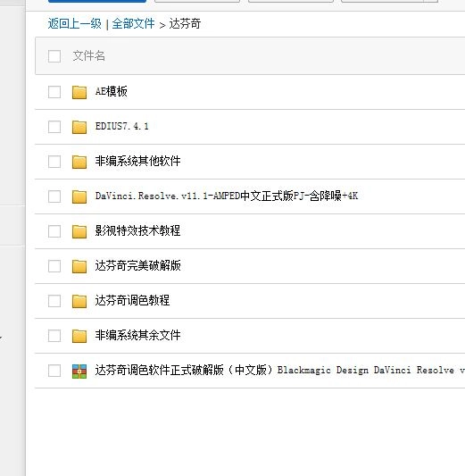Screen dimensions: 465x476
Task: Open 非编系统其他软件 folder name
Action: click(x=138, y=161)
